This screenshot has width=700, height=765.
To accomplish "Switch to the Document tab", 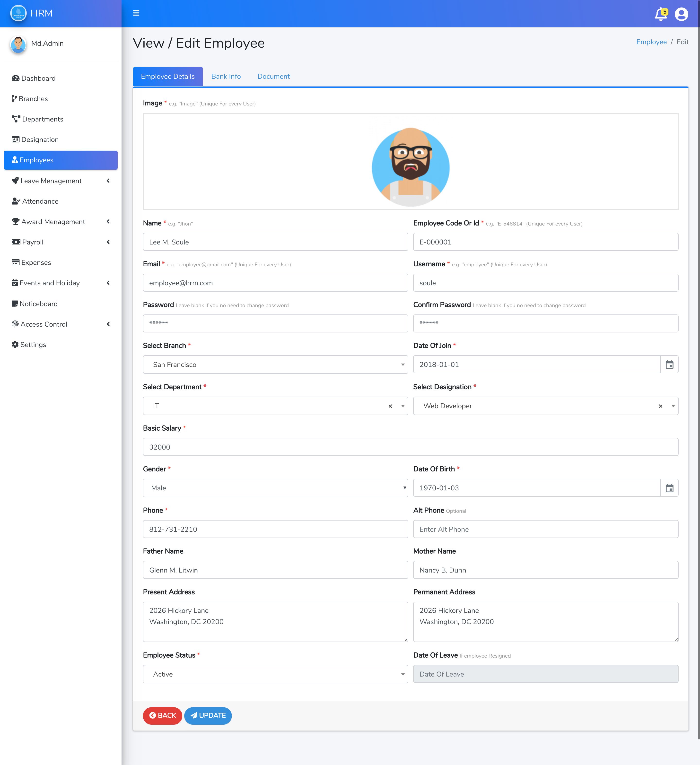I will click(x=273, y=76).
